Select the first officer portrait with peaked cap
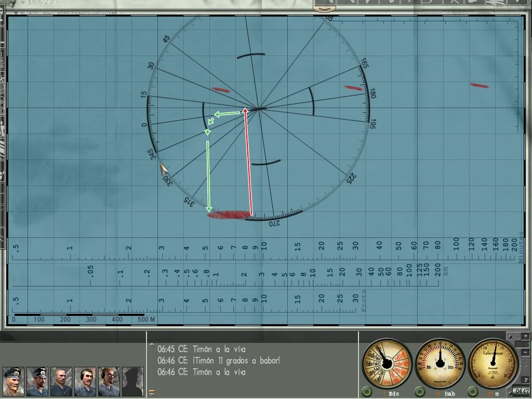 (14, 381)
